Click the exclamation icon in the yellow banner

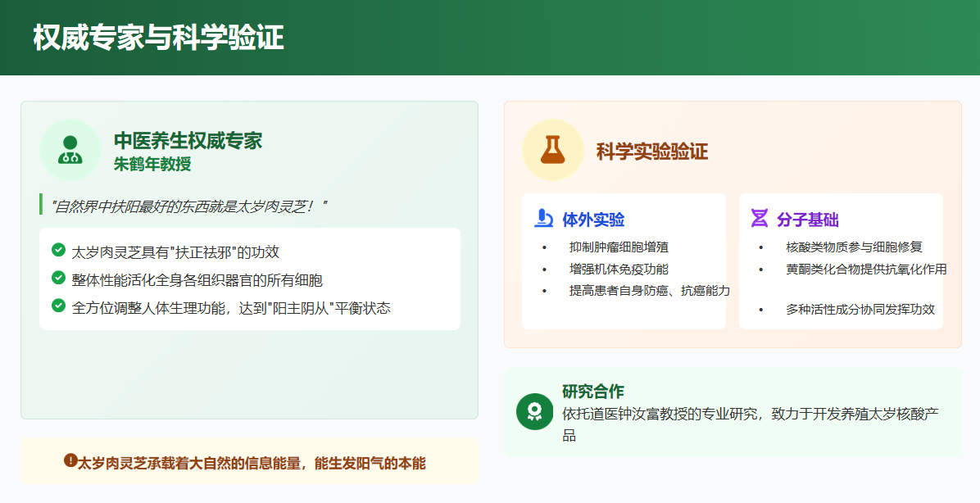70,460
